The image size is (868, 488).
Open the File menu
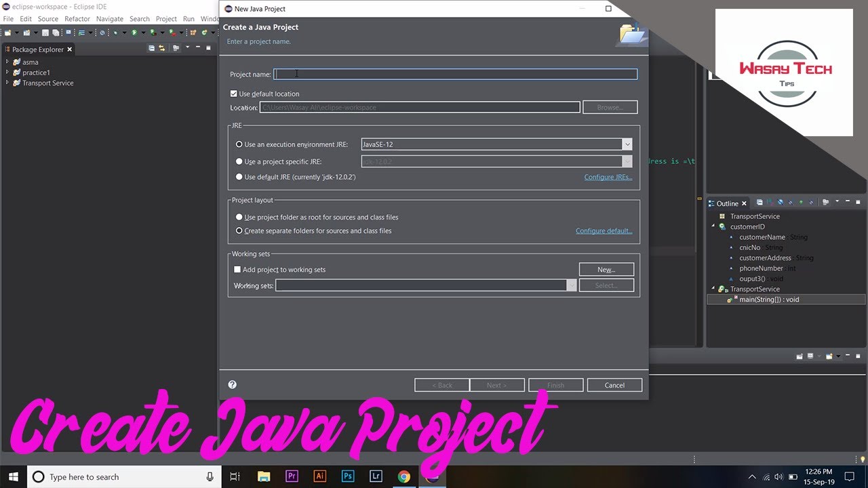coord(9,19)
